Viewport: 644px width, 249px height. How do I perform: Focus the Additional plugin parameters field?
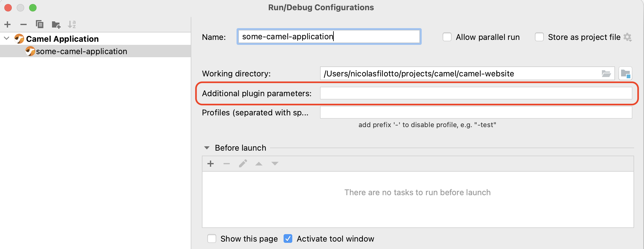[476, 93]
